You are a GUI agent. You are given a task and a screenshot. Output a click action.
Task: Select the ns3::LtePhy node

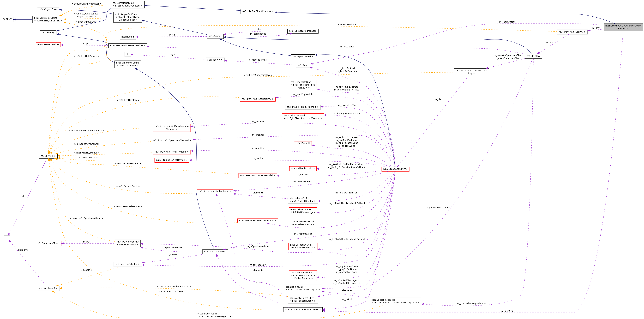click(533, 56)
